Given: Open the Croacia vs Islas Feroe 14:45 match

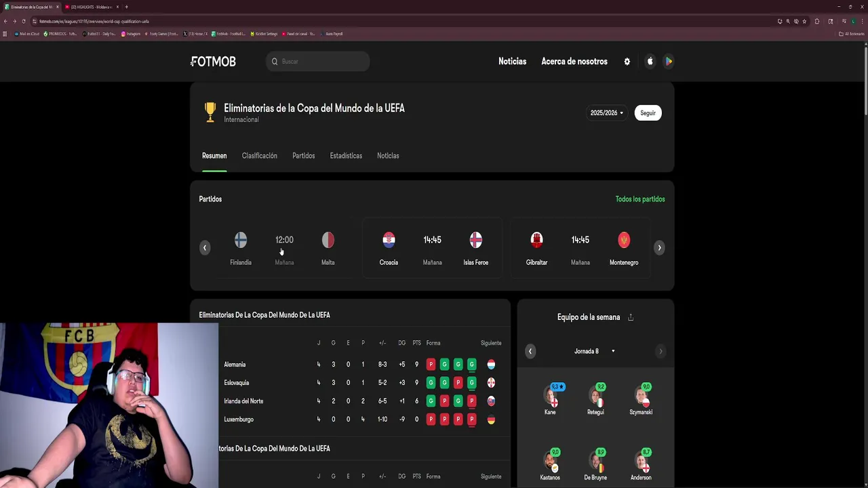Looking at the screenshot, I should [x=432, y=248].
